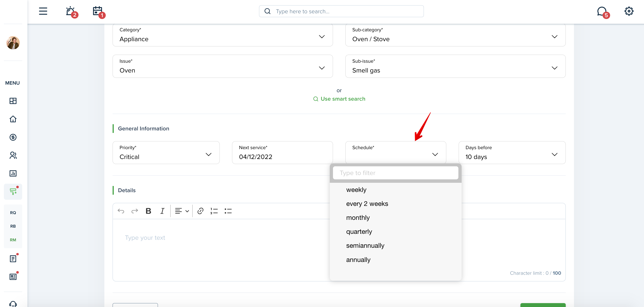Collapse the Schedule dropdown
644x307 pixels.
pyautogui.click(x=395, y=153)
